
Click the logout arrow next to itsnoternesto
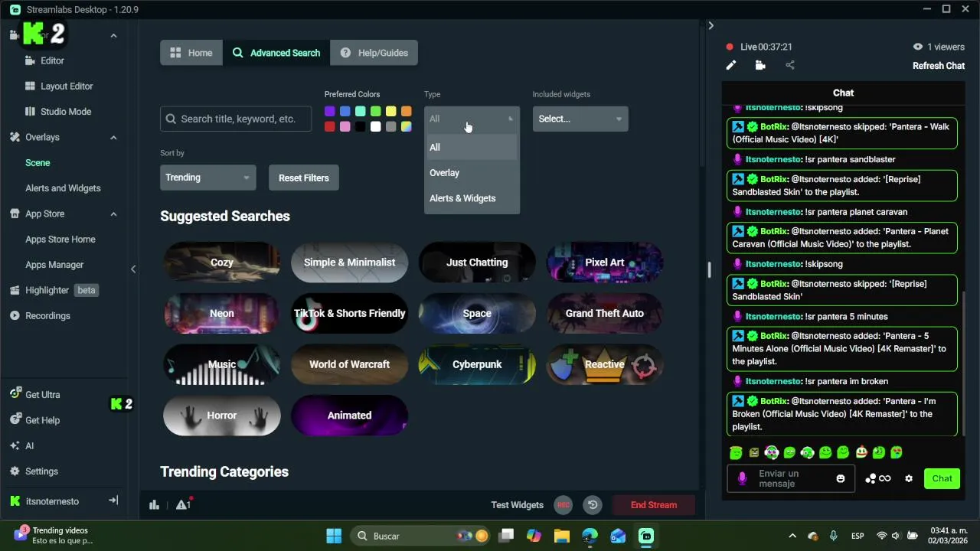113,500
